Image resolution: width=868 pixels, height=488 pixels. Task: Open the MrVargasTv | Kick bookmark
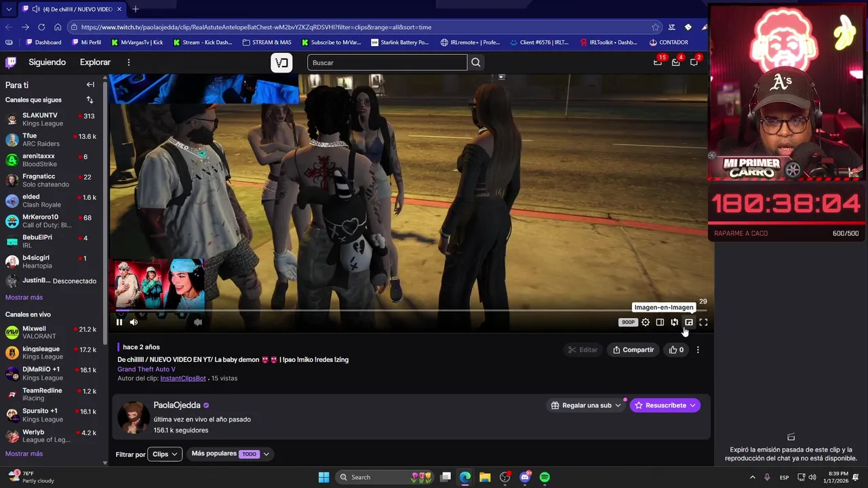(x=136, y=42)
